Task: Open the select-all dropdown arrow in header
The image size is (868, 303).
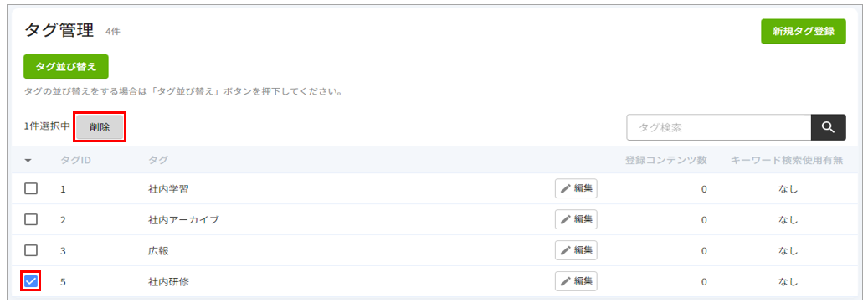Action: click(28, 161)
